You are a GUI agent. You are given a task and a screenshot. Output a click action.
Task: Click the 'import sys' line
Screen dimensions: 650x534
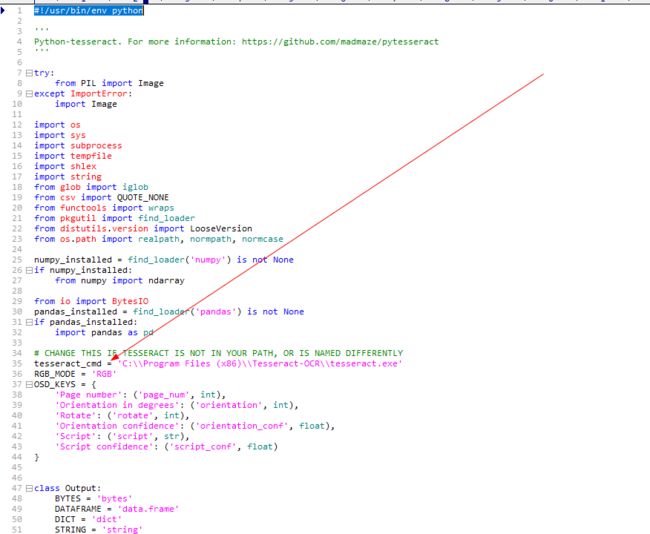click(x=60, y=135)
